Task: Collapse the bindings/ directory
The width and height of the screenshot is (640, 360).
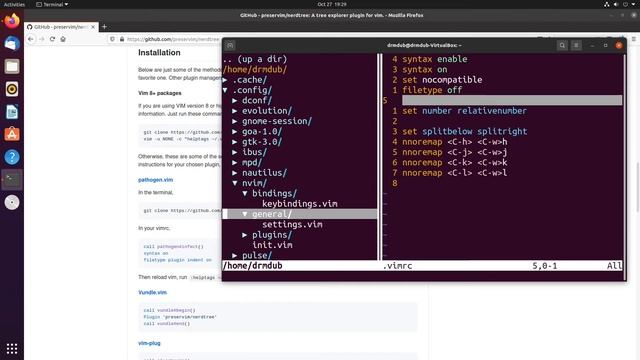Action: (x=244, y=193)
